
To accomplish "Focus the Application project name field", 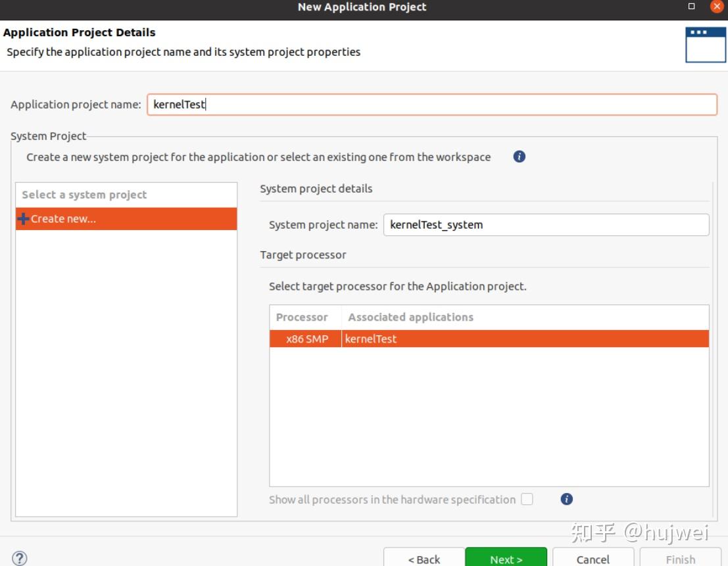I will [x=431, y=105].
